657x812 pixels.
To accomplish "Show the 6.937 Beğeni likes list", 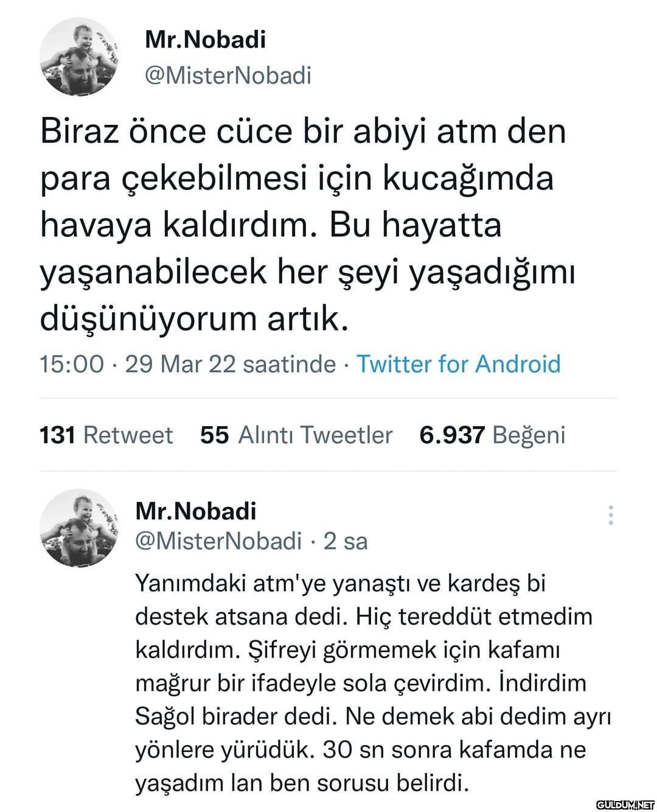I will [x=492, y=435].
